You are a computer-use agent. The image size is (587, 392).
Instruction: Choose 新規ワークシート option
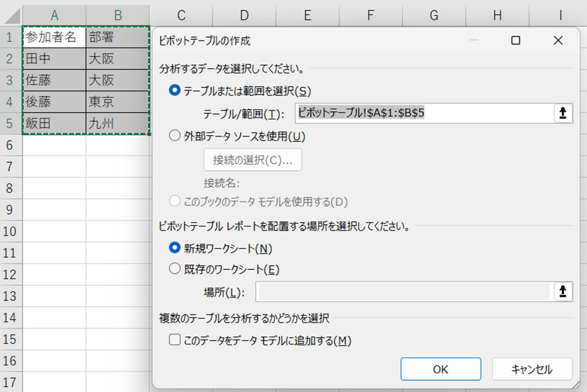point(175,248)
